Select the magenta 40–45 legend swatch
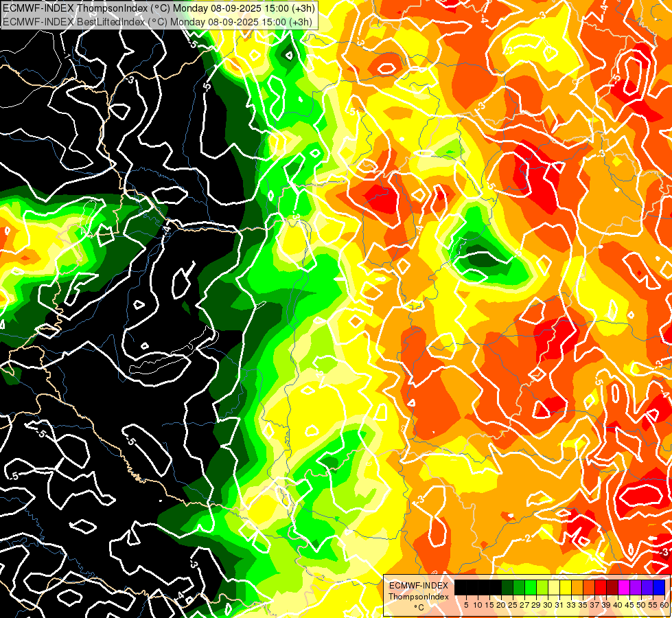This screenshot has height=618, width=672. pyautogui.click(x=623, y=587)
